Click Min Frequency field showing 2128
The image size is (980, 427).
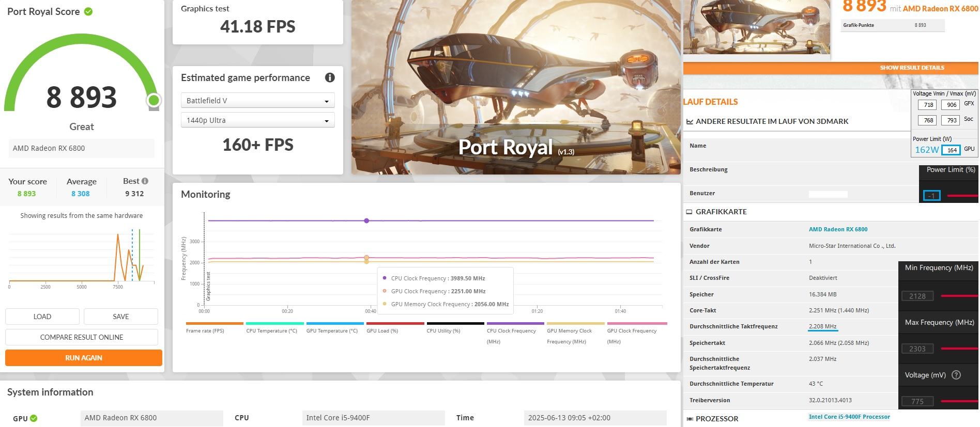tap(917, 296)
